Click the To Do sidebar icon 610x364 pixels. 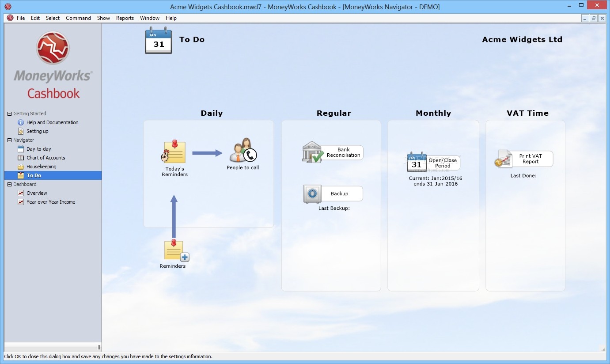(21, 175)
